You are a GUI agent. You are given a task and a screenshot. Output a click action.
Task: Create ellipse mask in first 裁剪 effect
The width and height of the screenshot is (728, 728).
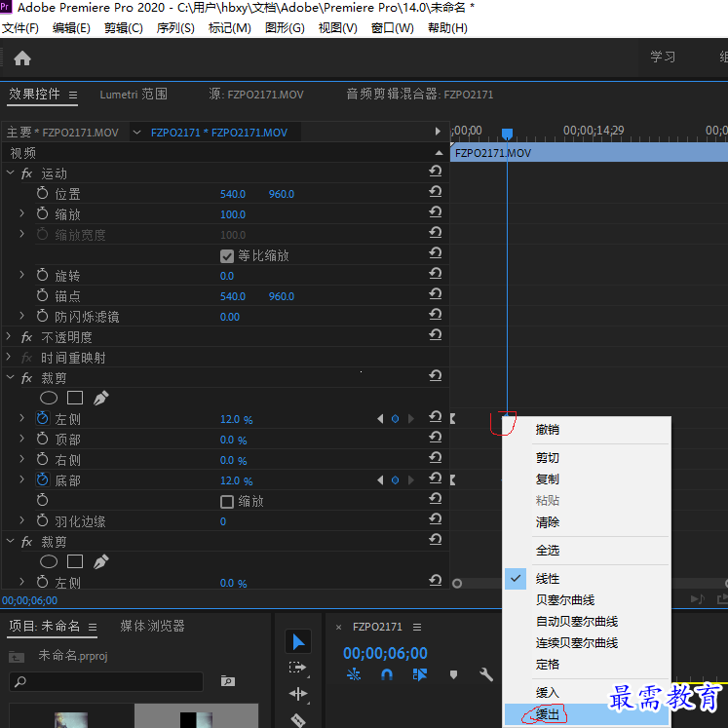point(49,398)
